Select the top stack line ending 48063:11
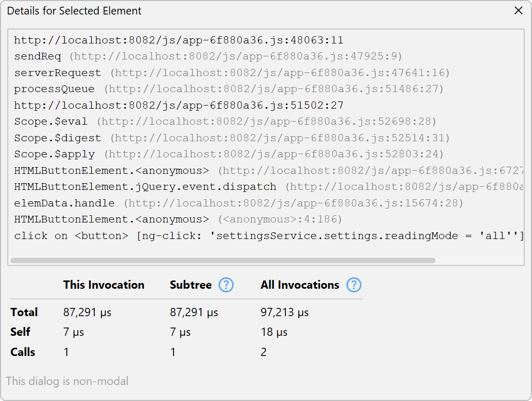532x401 pixels. (x=179, y=40)
